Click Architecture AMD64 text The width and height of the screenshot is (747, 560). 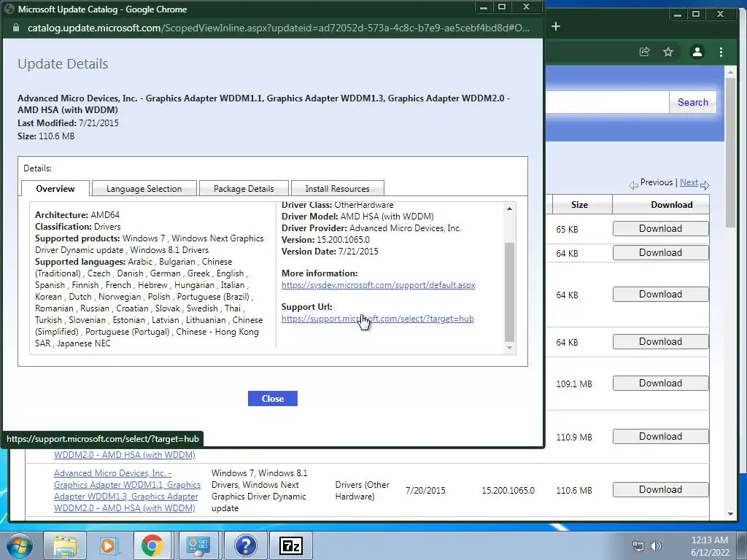pos(77,215)
